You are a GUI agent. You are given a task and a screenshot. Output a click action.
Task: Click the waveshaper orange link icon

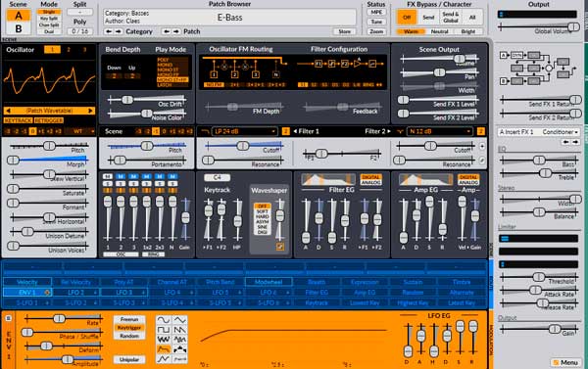coord(279,247)
